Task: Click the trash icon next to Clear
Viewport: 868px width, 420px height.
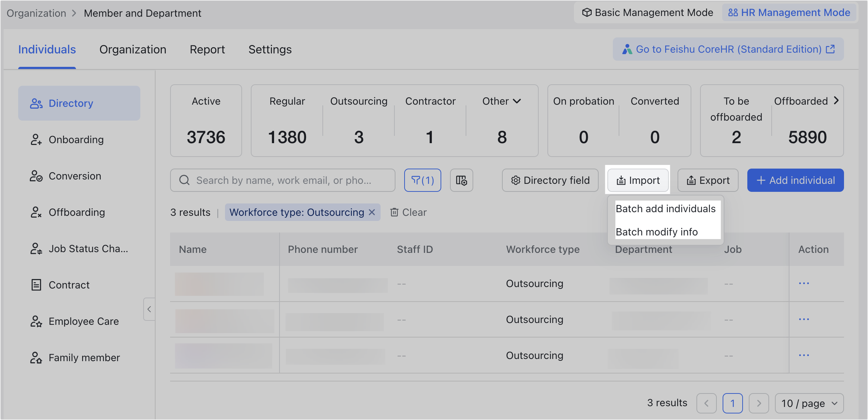Action: pos(394,212)
